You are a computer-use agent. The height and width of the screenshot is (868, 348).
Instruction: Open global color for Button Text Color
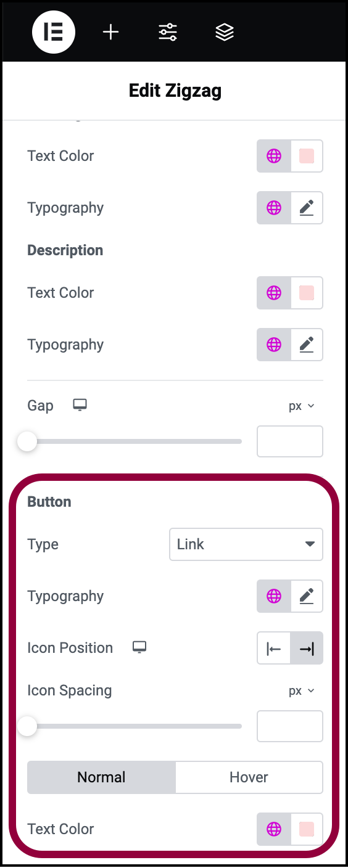click(274, 829)
